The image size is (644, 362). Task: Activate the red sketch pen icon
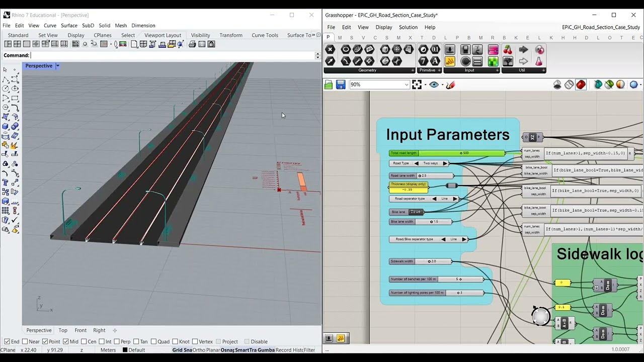coord(451,85)
